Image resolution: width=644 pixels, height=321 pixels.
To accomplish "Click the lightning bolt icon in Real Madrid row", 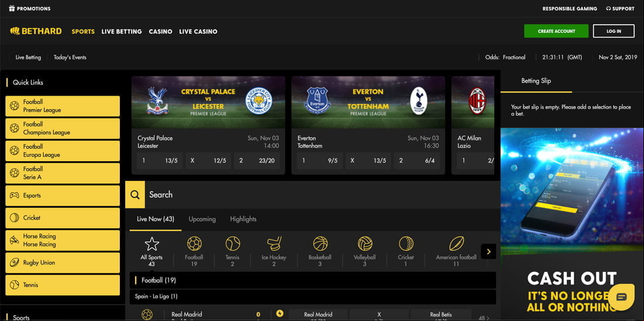I will tap(280, 313).
